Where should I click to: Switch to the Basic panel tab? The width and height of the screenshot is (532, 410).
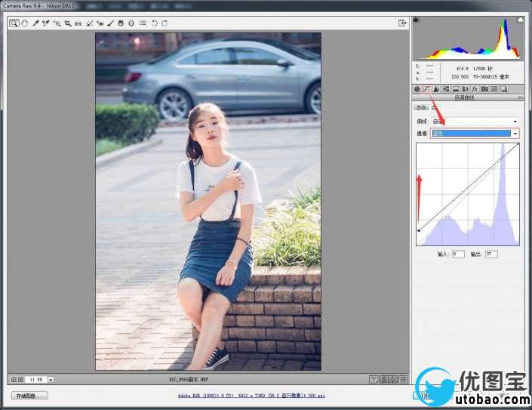[x=417, y=89]
